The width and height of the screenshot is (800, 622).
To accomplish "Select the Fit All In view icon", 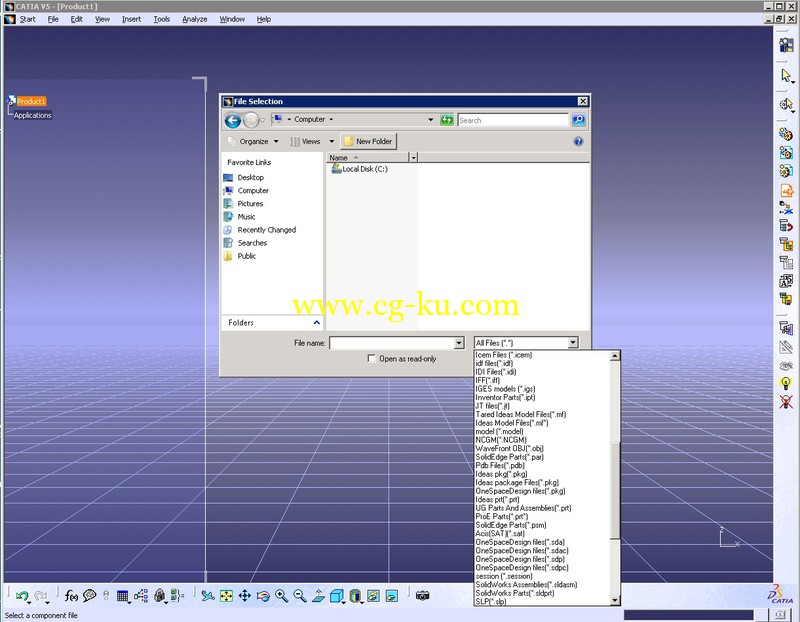I will tap(226, 596).
